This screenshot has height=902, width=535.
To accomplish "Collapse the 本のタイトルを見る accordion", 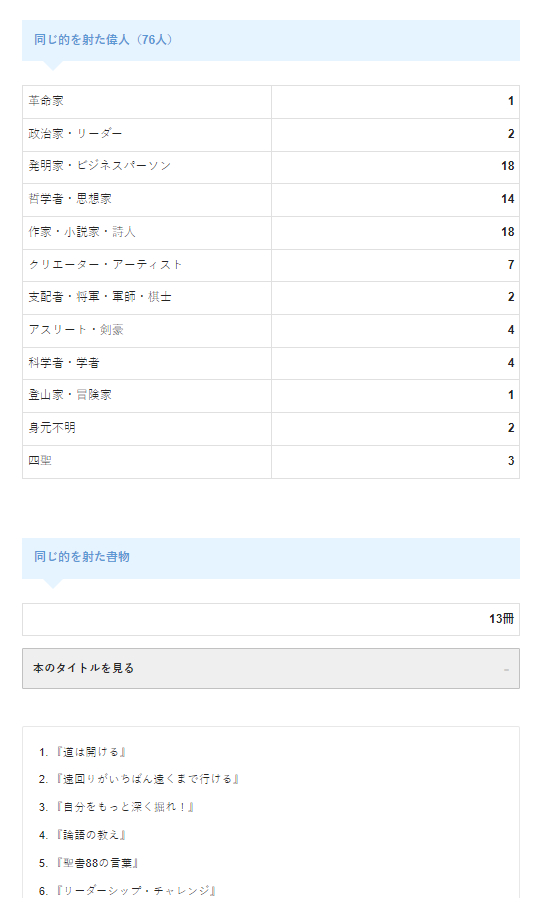I will tap(270, 668).
